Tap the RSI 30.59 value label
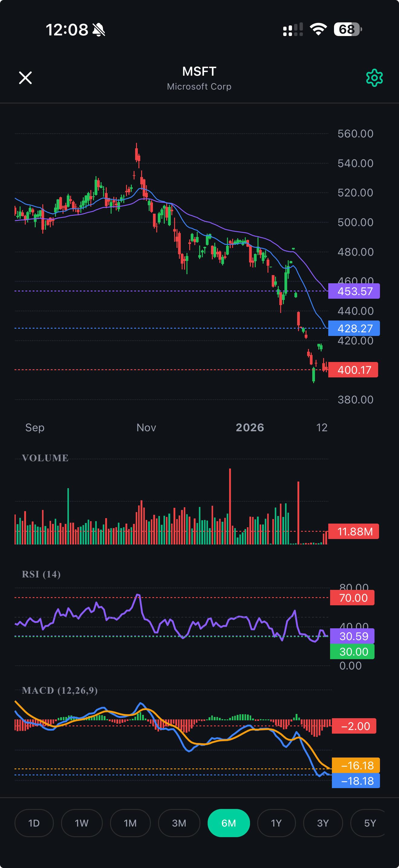 coord(352,636)
